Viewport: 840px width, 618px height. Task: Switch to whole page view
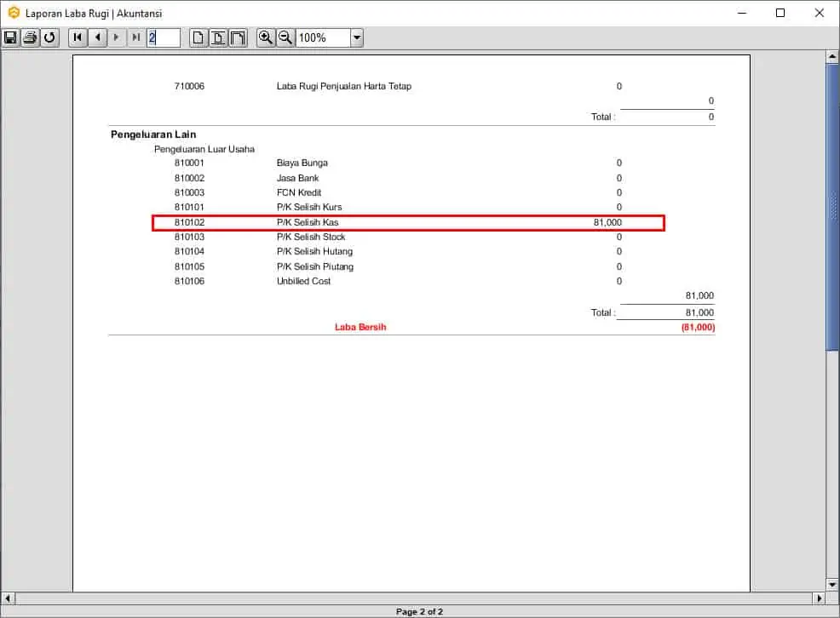point(198,37)
